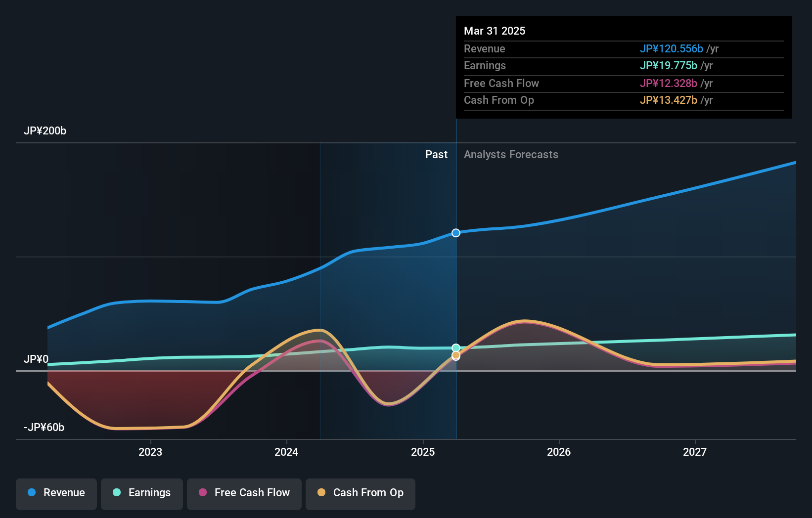Click the Earnings row label in tooltip
This screenshot has width=812, height=518.
[485, 65]
